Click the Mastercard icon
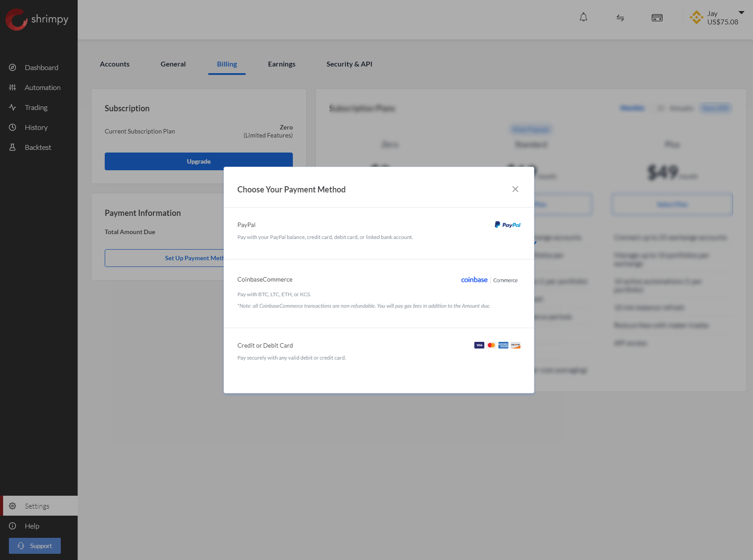 [491, 345]
